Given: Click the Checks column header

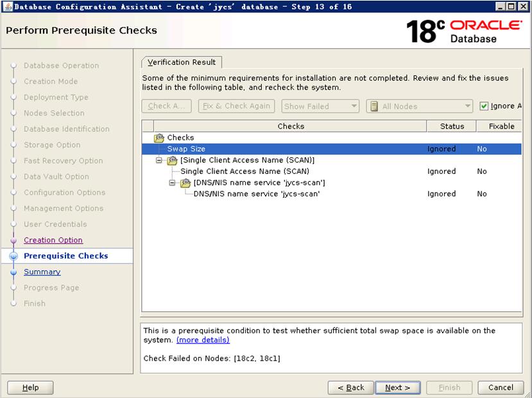Looking at the screenshot, I should (x=291, y=126).
